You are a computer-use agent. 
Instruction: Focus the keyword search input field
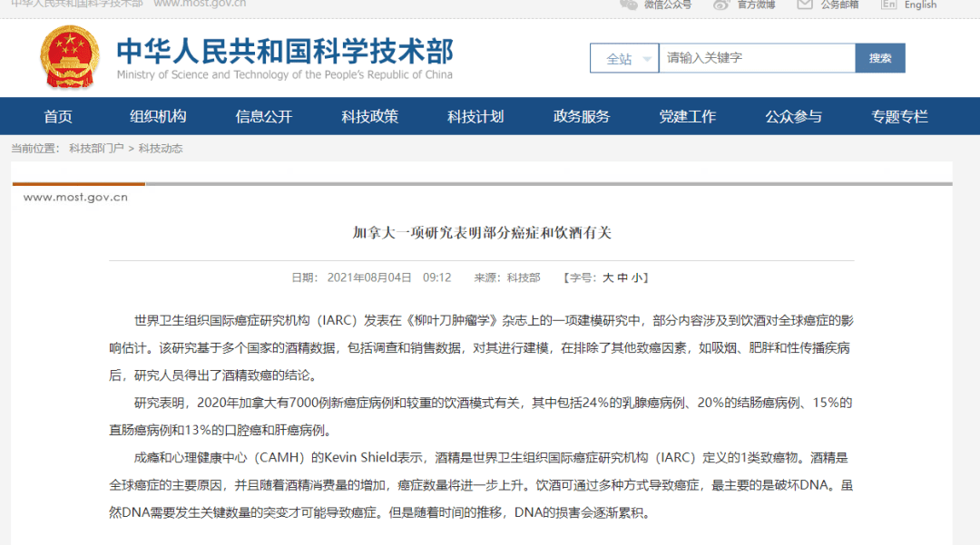click(756, 58)
